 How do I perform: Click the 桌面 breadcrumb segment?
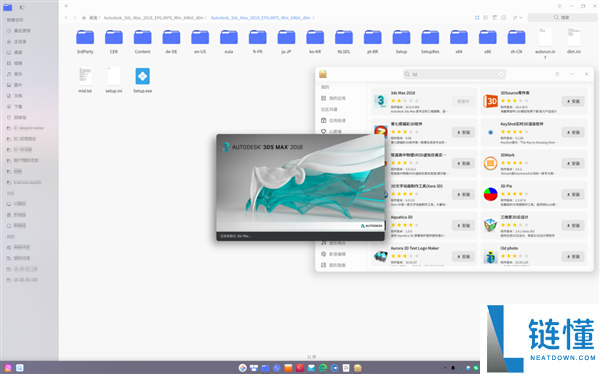click(93, 18)
